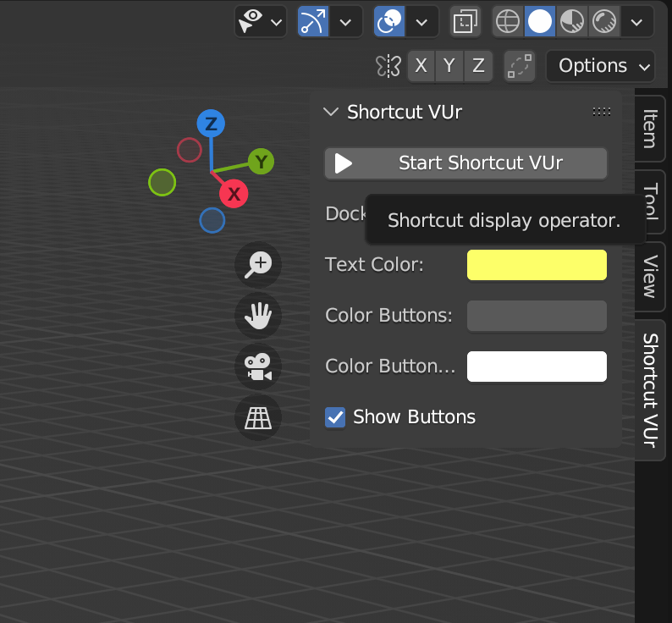
Task: Collapse the Shortcut VUr panel
Action: tap(331, 112)
